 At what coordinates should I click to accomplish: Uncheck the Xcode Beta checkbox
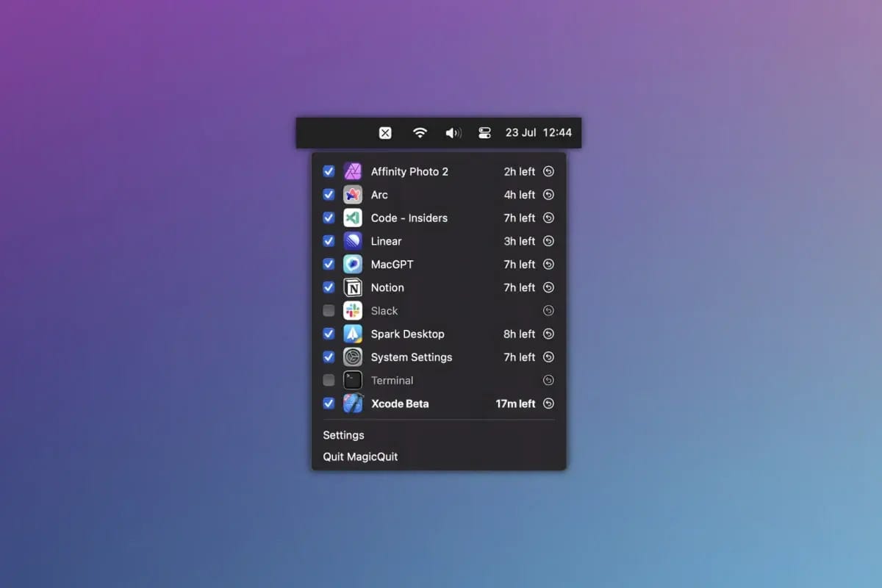click(x=329, y=404)
